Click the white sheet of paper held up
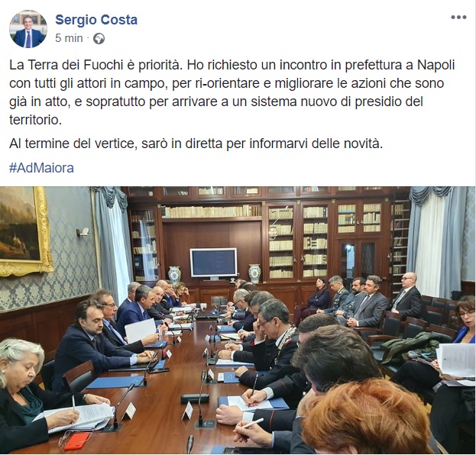Viewport: 476px width, 455px height. tap(141, 331)
